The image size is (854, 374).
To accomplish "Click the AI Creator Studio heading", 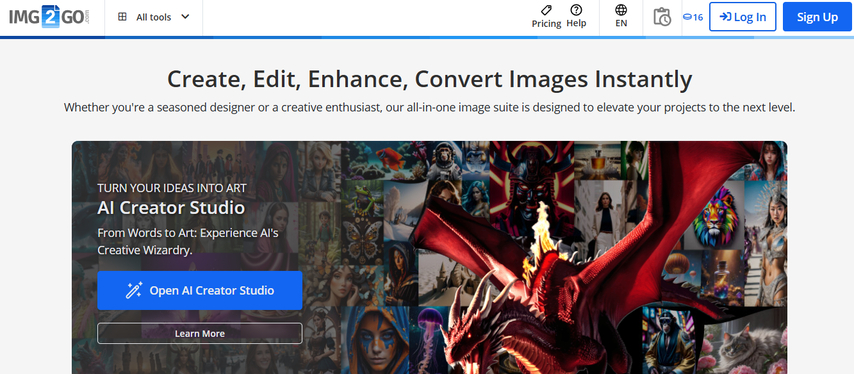I will click(171, 207).
